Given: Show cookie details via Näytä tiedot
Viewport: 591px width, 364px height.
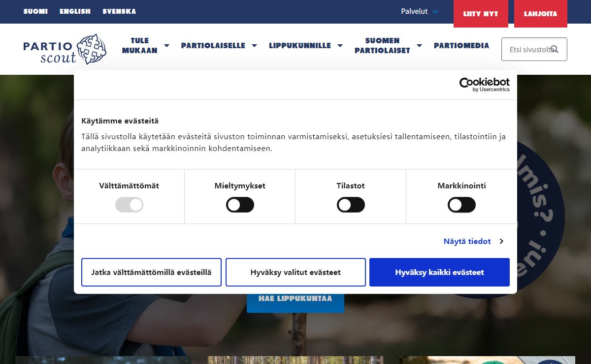Looking at the screenshot, I should (473, 241).
